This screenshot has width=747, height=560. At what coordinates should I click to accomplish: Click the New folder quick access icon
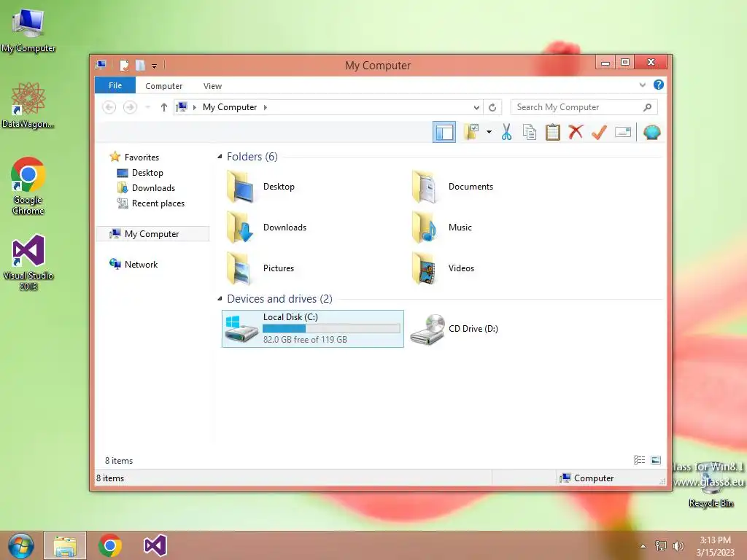point(140,65)
